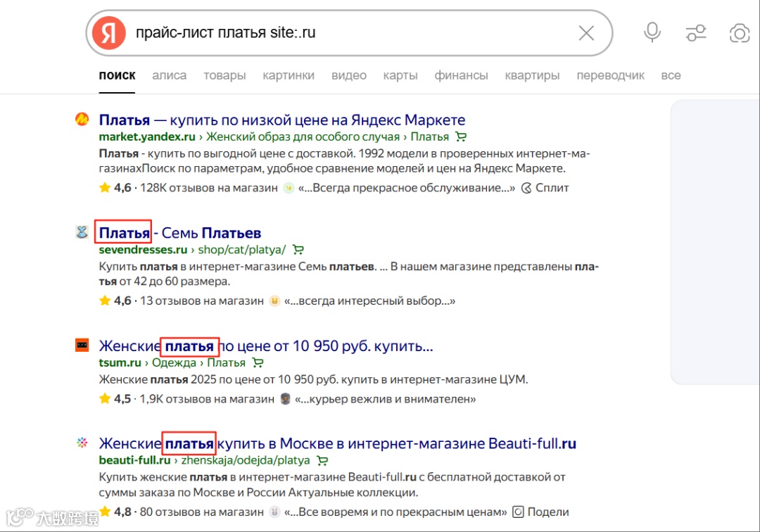The height and width of the screenshot is (532, 760).
Task: Open the переводчик tab
Action: 610,75
